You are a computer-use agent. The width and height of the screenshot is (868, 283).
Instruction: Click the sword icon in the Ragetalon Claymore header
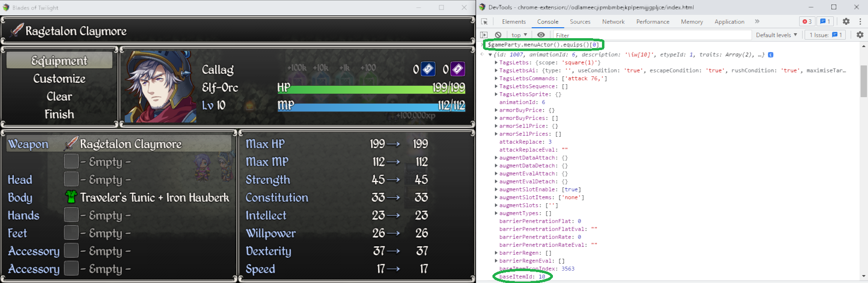[x=17, y=30]
